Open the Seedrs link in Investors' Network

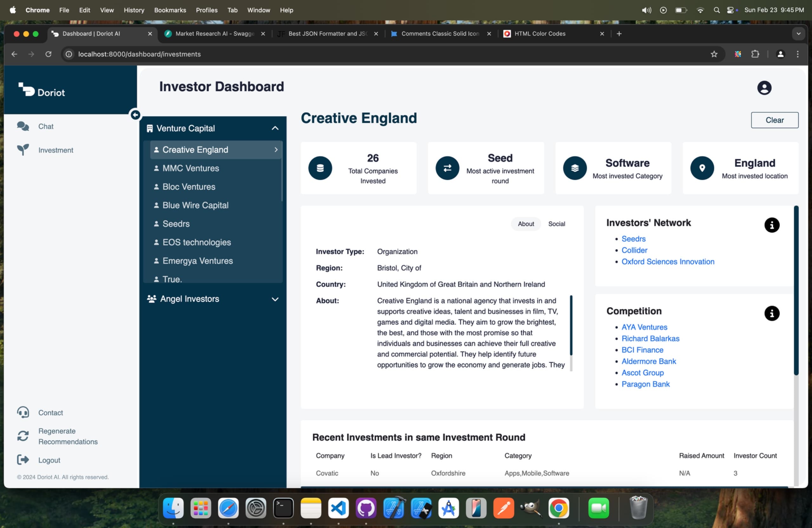[x=633, y=239]
